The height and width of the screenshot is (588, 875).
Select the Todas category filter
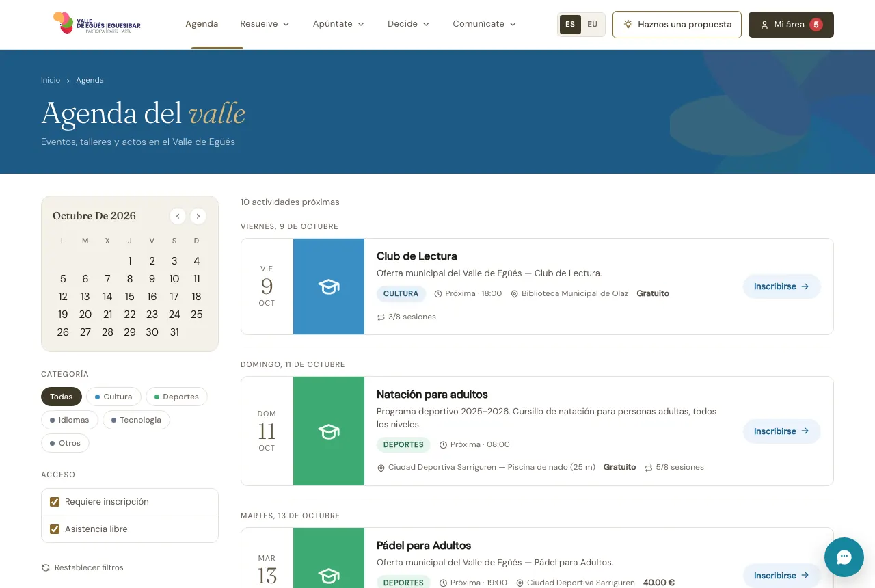(62, 397)
